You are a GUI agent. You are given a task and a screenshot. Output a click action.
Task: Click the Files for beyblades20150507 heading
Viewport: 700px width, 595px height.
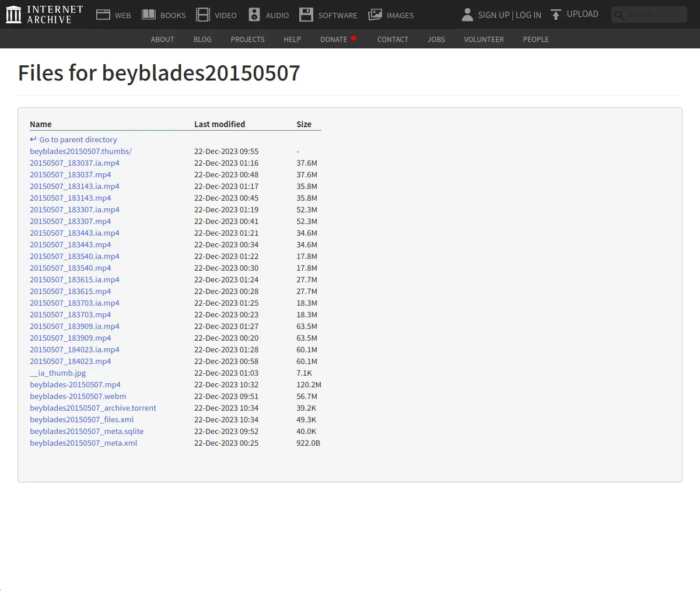(159, 73)
